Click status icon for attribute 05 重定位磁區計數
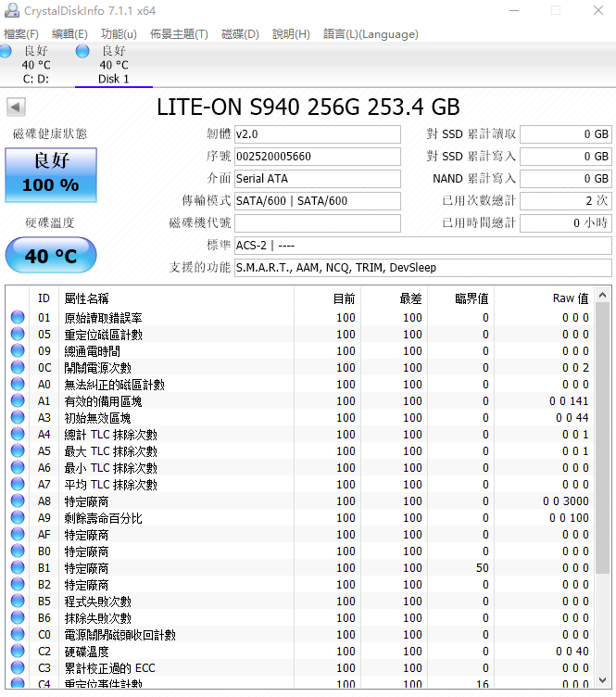The width and height of the screenshot is (616, 697). [18, 334]
